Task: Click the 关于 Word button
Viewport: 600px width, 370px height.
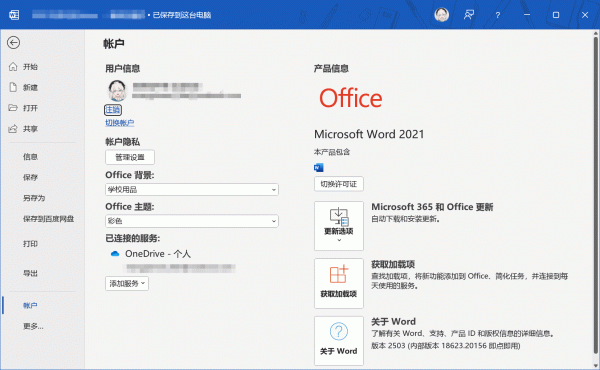Action: [x=339, y=341]
